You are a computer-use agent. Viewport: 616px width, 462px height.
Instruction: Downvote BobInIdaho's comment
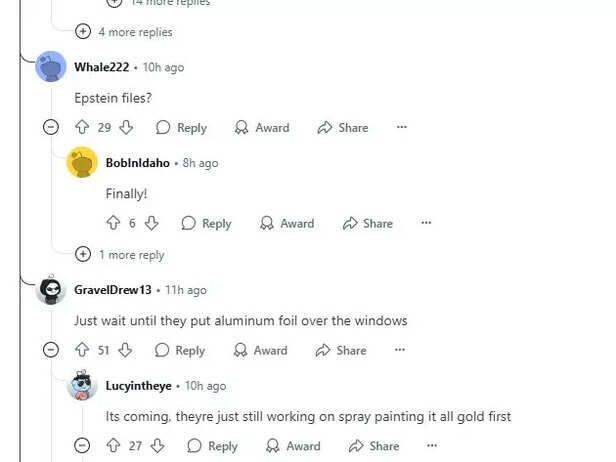(151, 223)
